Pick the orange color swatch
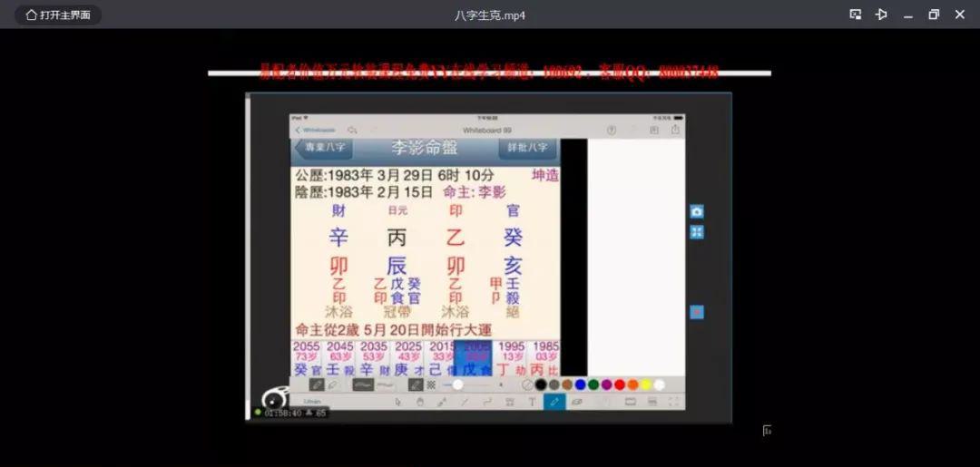Viewport: 980px width, 467px height. [632, 384]
